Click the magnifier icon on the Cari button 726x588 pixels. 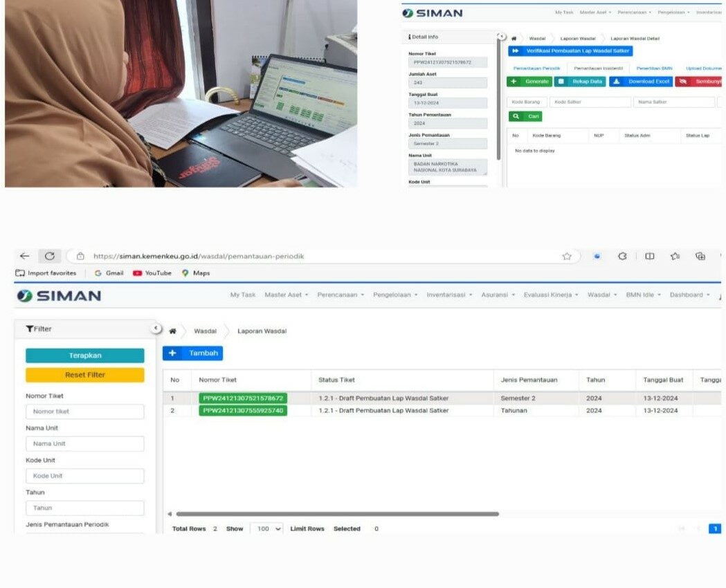tap(516, 116)
